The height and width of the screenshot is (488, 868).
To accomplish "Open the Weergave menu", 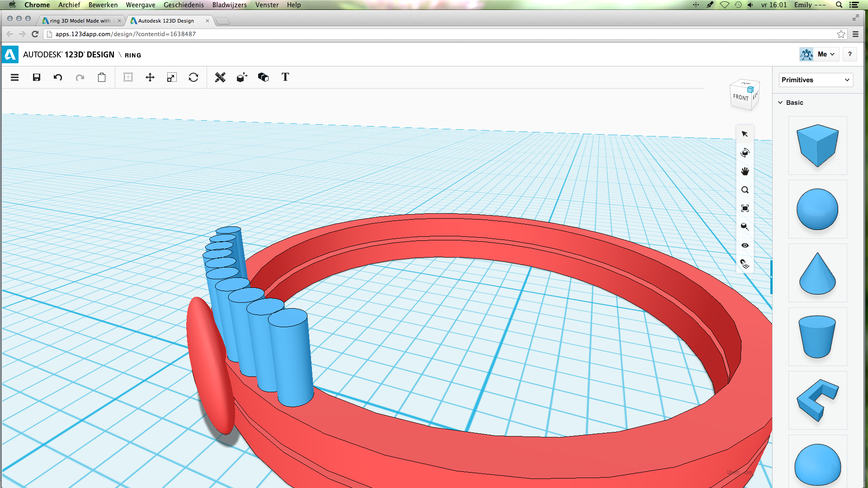I will [141, 5].
